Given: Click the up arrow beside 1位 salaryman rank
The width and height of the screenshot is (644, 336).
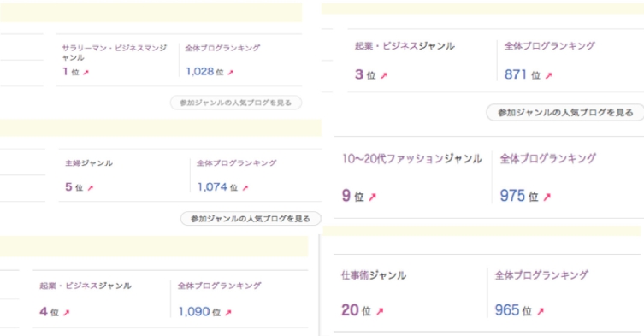Looking at the screenshot, I should coord(86,73).
